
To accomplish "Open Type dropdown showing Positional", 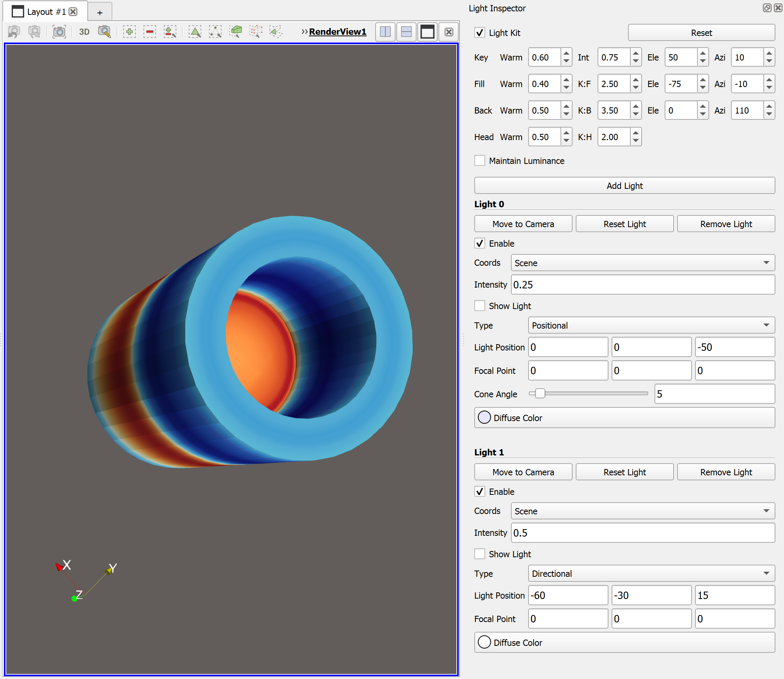I will pyautogui.click(x=651, y=325).
